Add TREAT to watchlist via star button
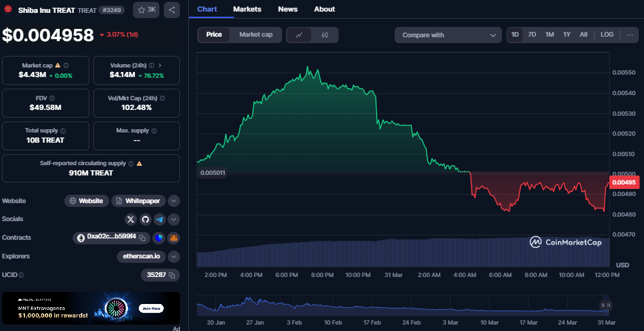This screenshot has height=331, width=644. [x=146, y=10]
